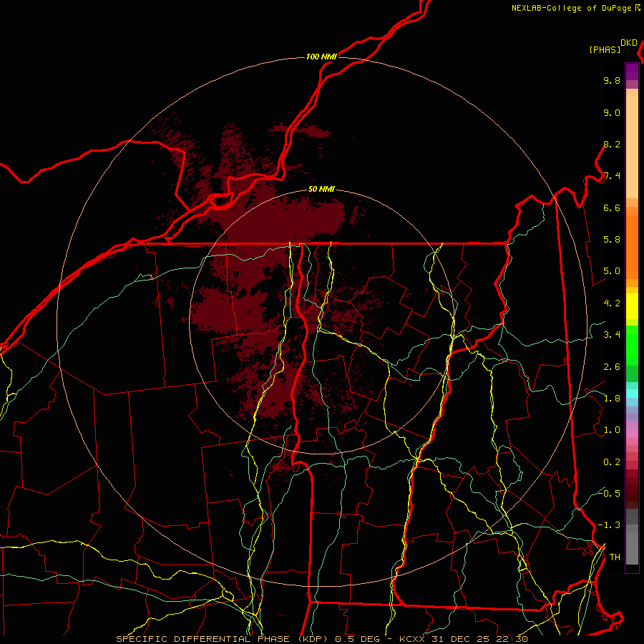Click the NEXLAB-College of DuPage watermark text
The width and height of the screenshot is (644, 644).
pyautogui.click(x=576, y=8)
